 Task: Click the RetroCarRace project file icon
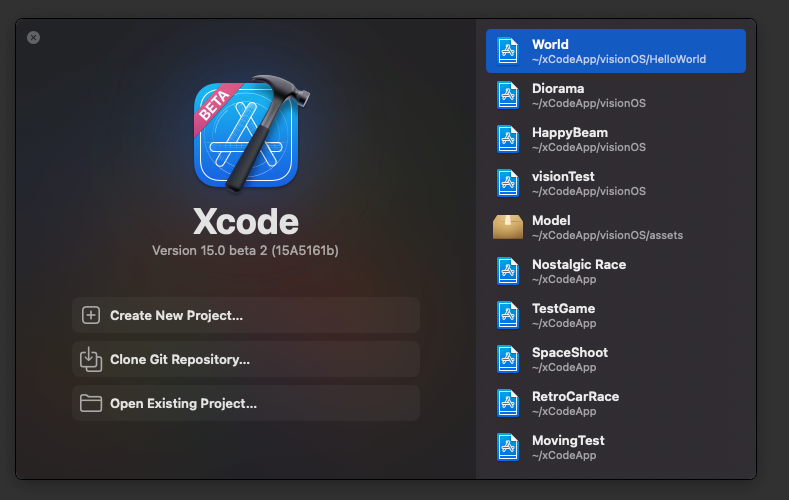click(508, 403)
